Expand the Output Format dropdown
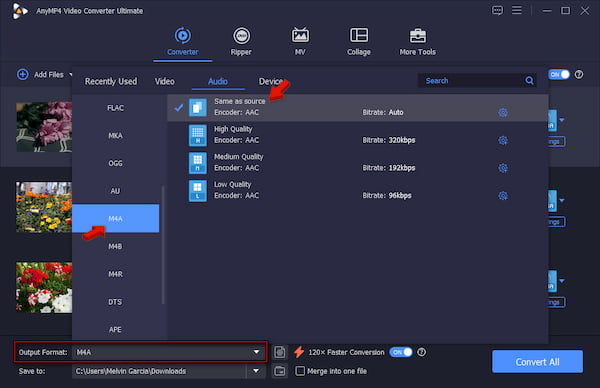The height and width of the screenshot is (388, 600). pos(256,352)
